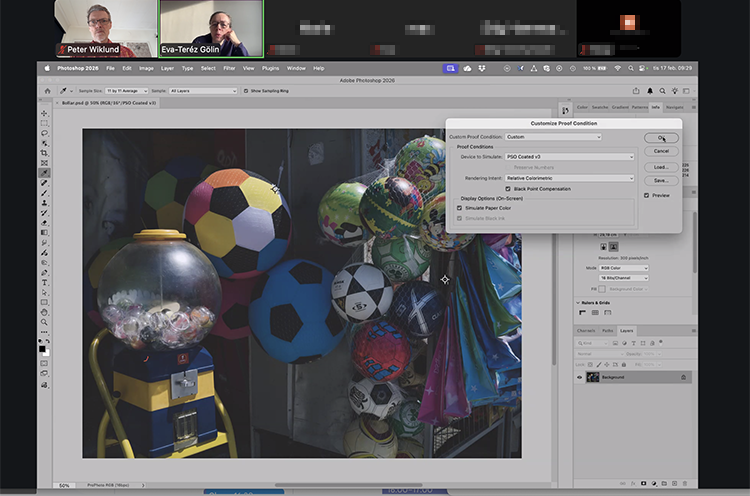Uncheck the Preview checkbox
The width and height of the screenshot is (750, 496).
click(x=647, y=195)
